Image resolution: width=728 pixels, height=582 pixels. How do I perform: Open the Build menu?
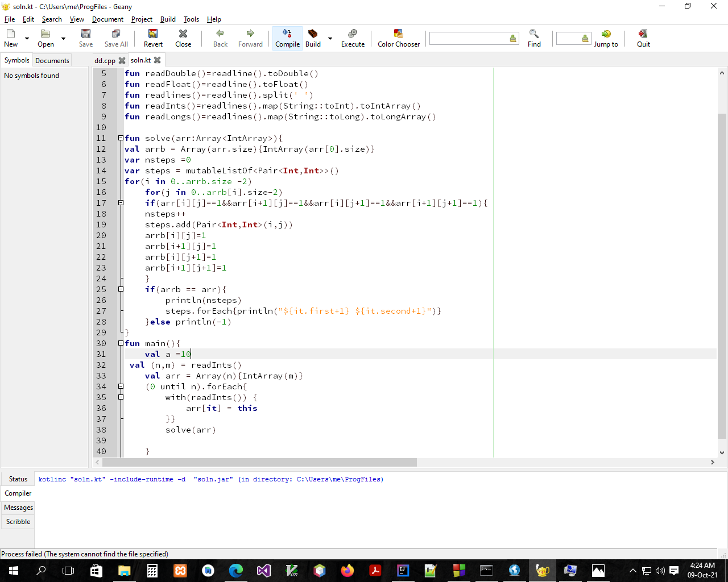(x=168, y=19)
